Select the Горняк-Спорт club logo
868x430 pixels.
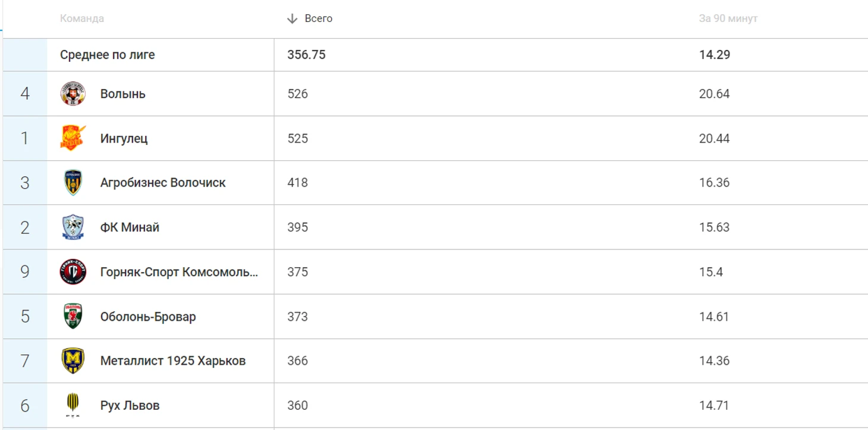73,271
